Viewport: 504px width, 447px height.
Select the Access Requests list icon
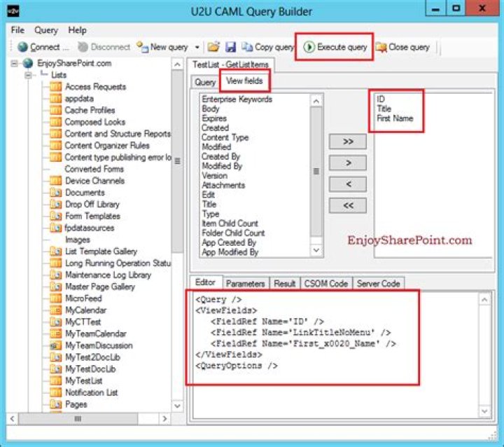click(x=55, y=87)
